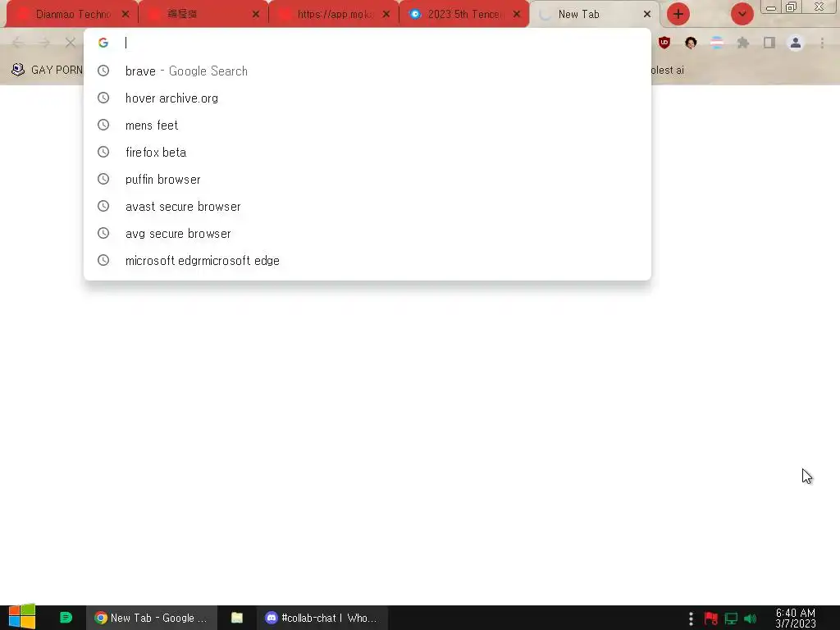The height and width of the screenshot is (630, 840).
Task: Select the 'hover archive.org' suggestion
Action: click(367, 98)
